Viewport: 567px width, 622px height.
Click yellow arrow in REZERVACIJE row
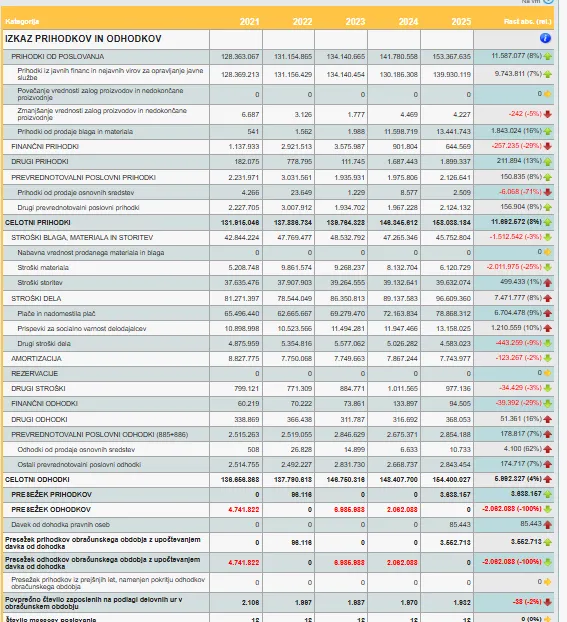(548, 373)
